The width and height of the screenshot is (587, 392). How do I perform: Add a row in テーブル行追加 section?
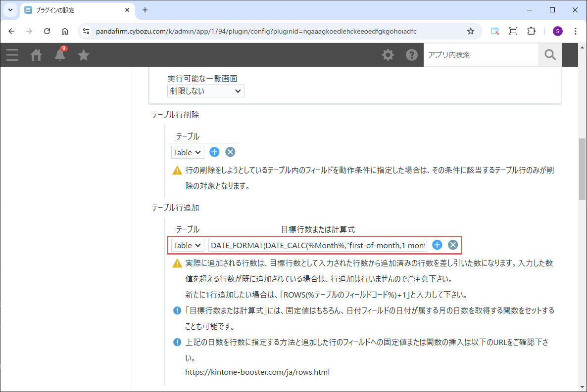point(437,245)
